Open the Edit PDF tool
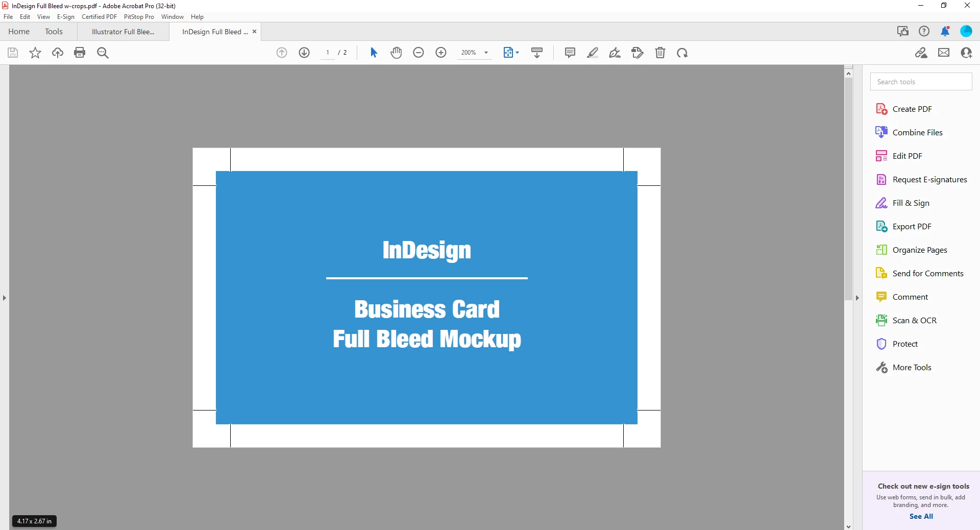 point(907,156)
